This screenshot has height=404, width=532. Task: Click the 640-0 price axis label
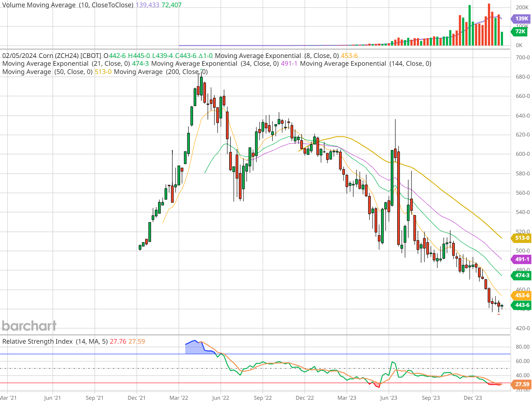pos(523,116)
